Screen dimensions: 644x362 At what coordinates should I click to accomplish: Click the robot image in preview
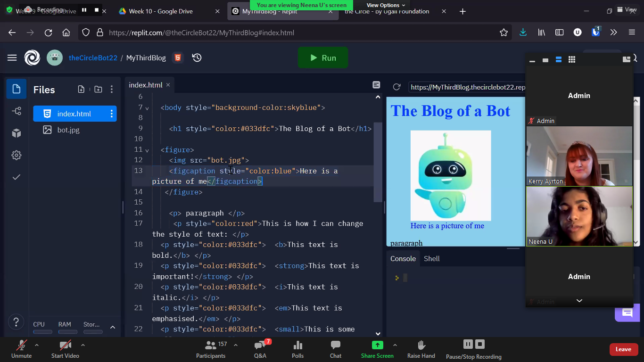451,175
